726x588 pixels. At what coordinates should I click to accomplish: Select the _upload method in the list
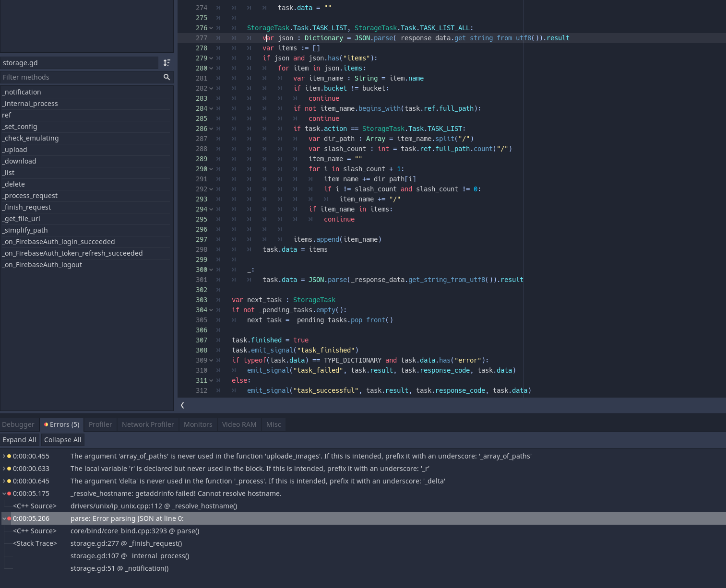(x=14, y=149)
